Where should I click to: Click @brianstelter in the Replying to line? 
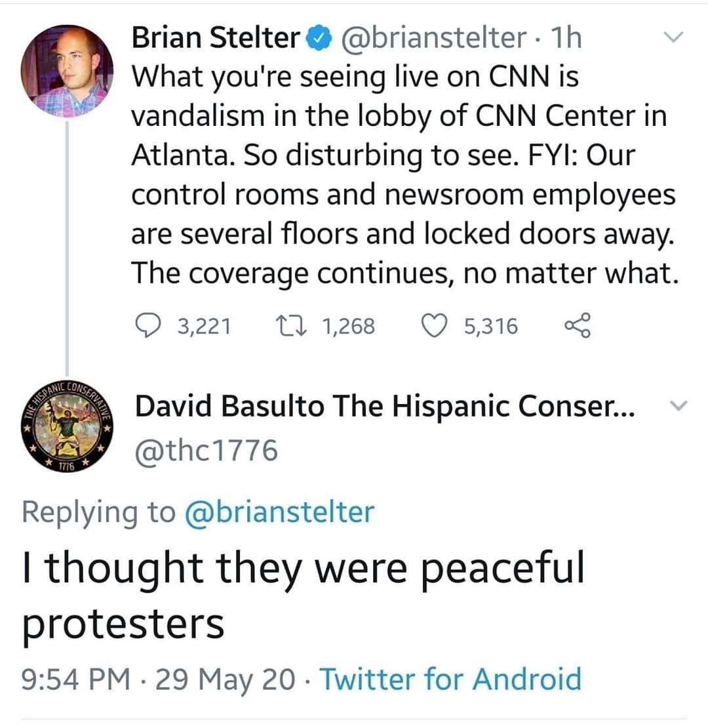coord(280,512)
